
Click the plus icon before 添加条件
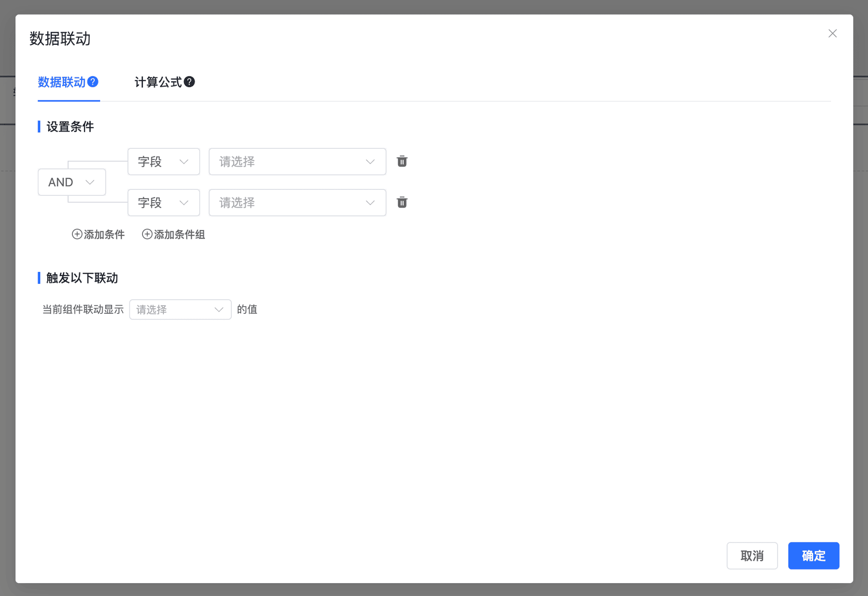click(x=77, y=234)
